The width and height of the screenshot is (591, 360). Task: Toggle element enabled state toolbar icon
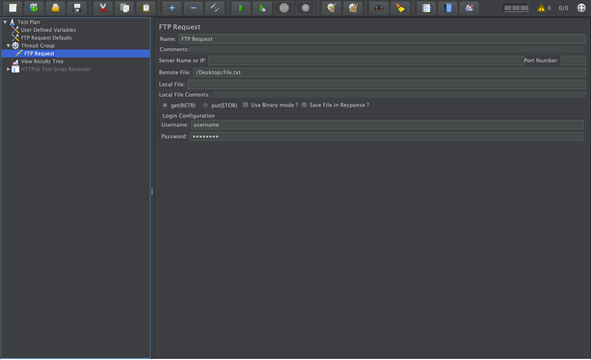(x=215, y=8)
